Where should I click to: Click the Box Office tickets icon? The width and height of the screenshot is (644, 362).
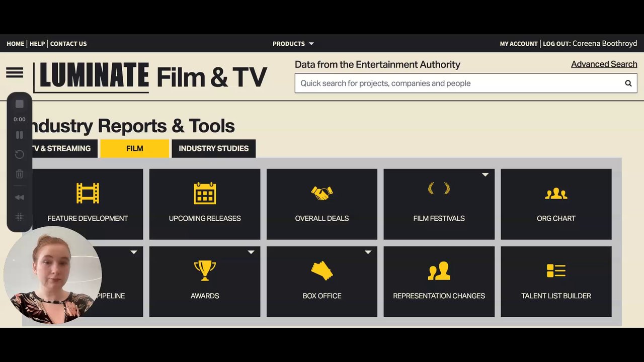[x=322, y=270]
